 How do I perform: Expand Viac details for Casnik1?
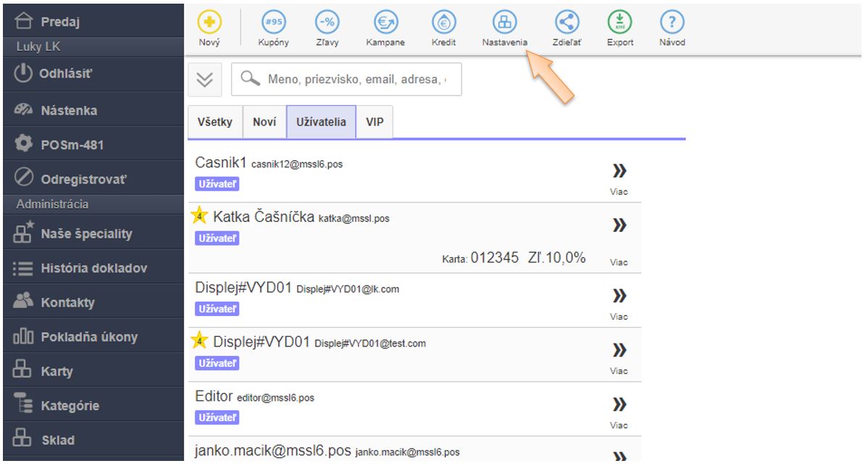click(x=618, y=176)
